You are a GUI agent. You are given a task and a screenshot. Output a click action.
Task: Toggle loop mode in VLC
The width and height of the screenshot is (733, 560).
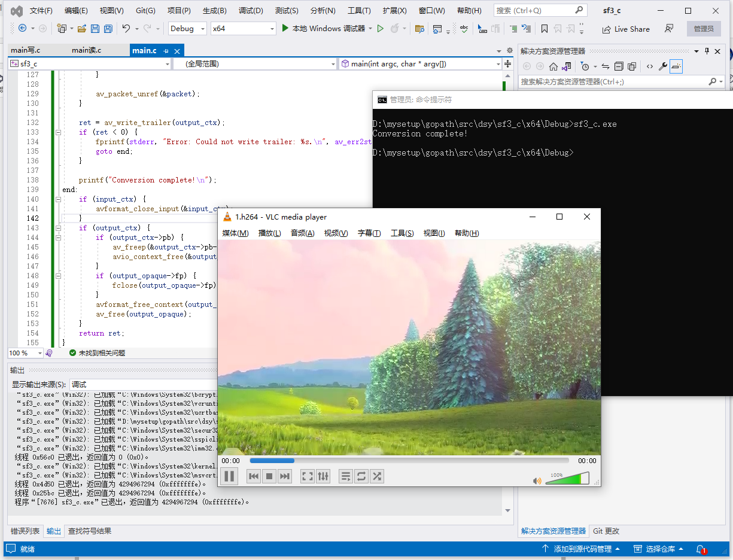[361, 476]
